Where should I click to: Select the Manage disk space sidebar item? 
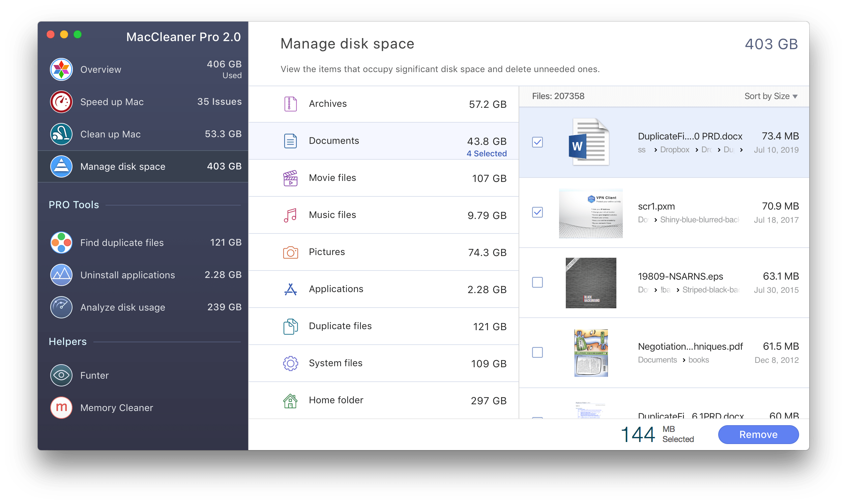143,166
